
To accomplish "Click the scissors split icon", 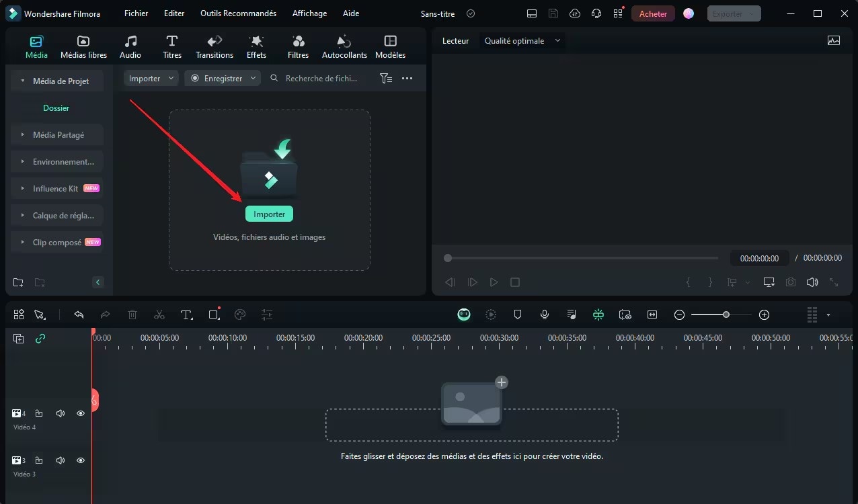I will point(159,314).
